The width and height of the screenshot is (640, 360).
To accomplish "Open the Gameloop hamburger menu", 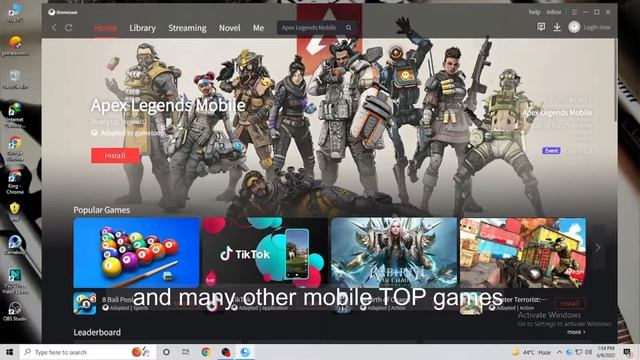I will click(x=574, y=12).
